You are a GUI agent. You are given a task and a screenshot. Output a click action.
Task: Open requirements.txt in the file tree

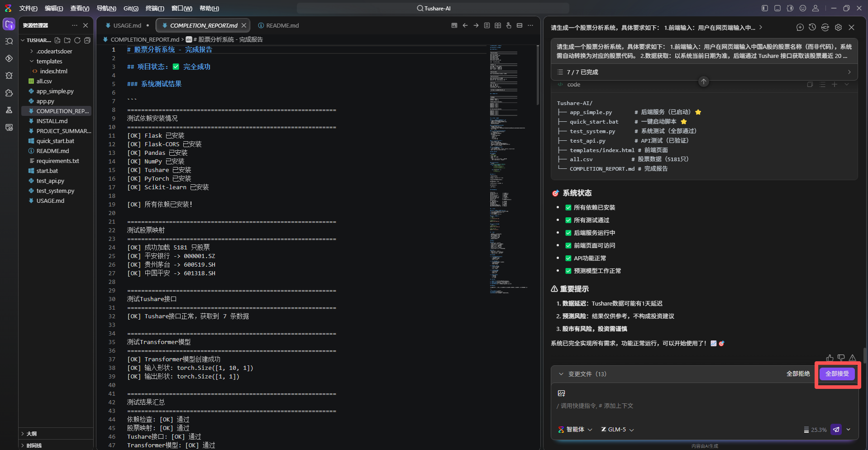[x=57, y=161]
